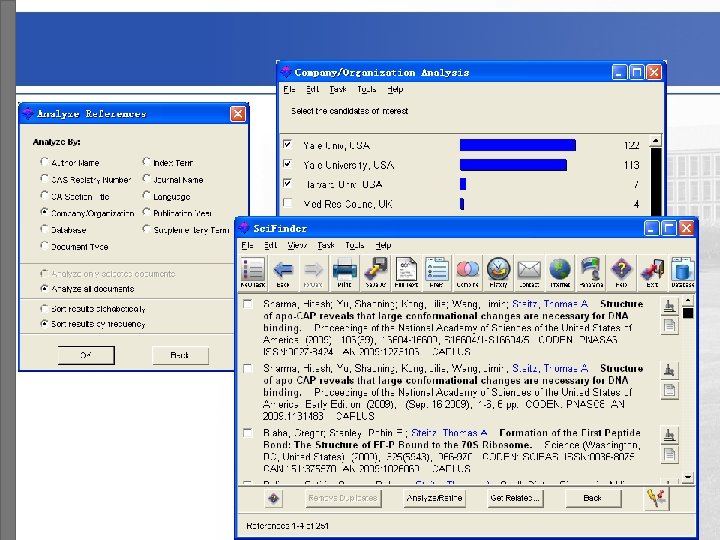Uncheck the Yale University, USA candidate

tap(287, 164)
